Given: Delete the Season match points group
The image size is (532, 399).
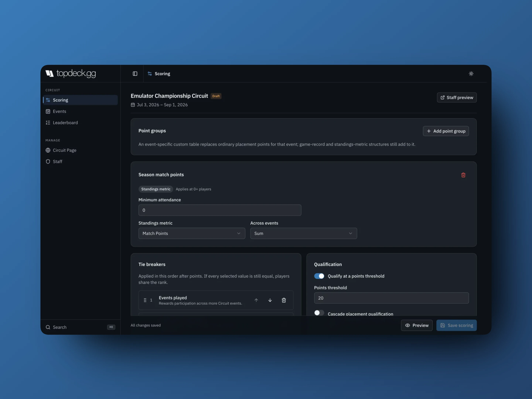Looking at the screenshot, I should point(463,175).
